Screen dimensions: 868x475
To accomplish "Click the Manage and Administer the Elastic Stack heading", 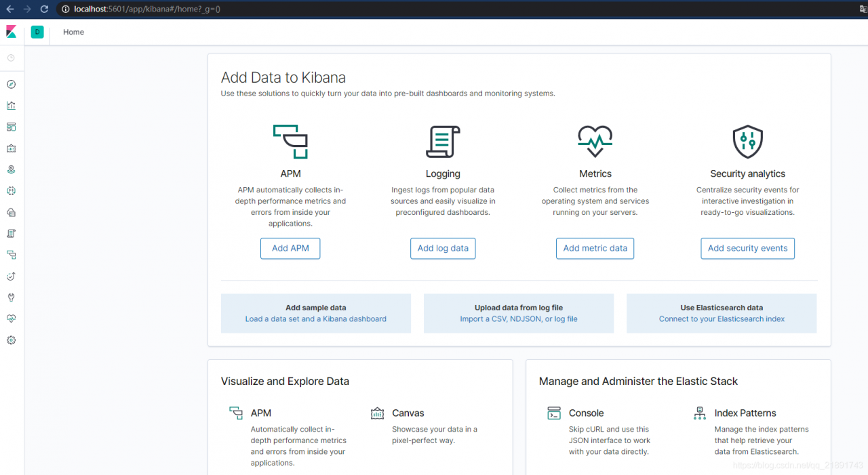I will [x=638, y=381].
